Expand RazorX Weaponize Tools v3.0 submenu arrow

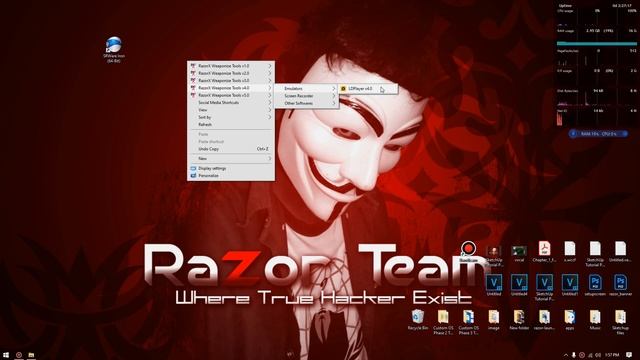(x=270, y=80)
